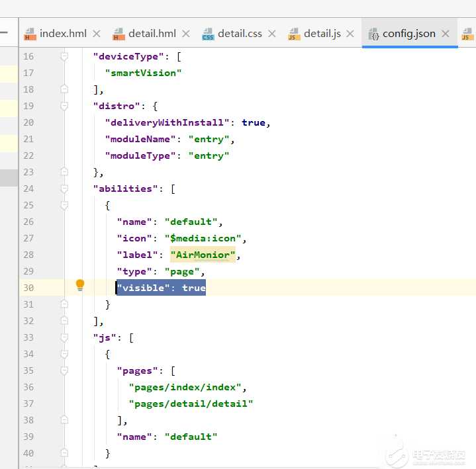
Task: Click the config.json tab JSON file icon
Action: click(x=373, y=34)
